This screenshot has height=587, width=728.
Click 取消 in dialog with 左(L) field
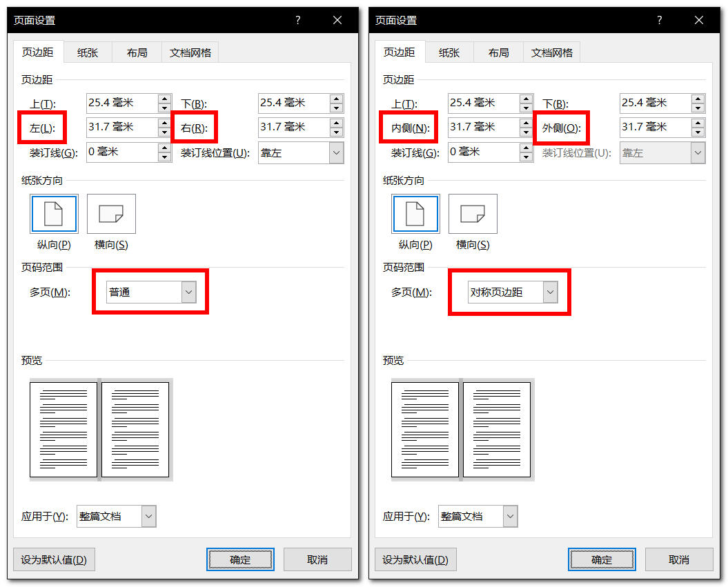pyautogui.click(x=317, y=559)
